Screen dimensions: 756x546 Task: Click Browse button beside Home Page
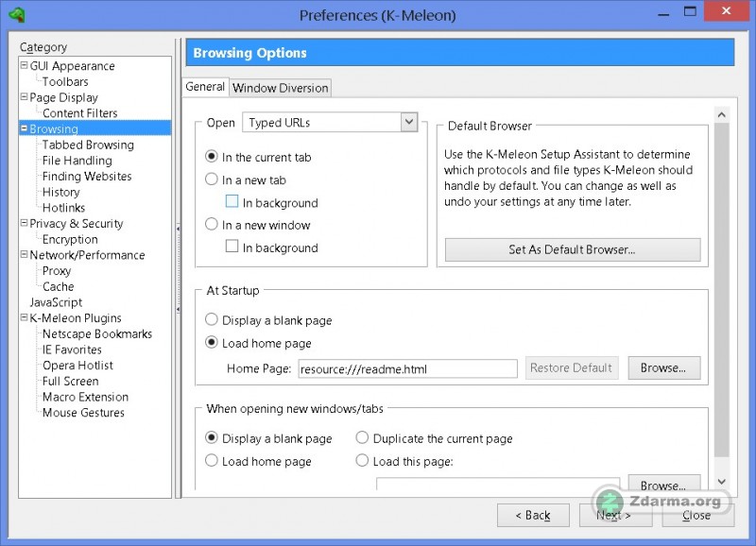(663, 368)
